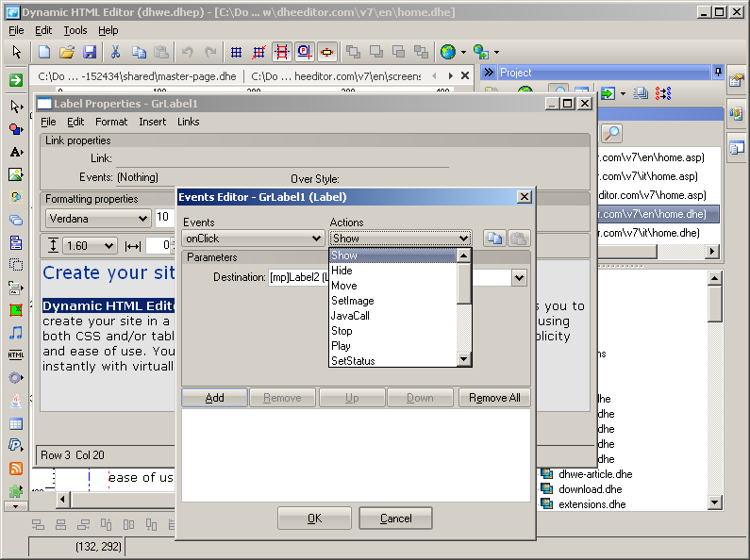Cut selection with the scissors icon

115,52
